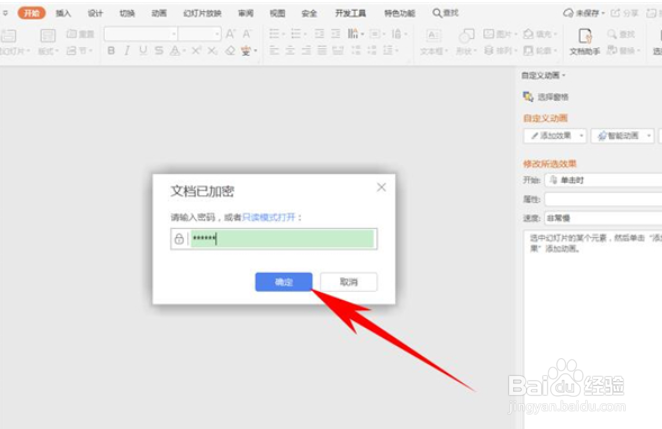Click the lock icon in the password field
The image size is (662, 429).
click(179, 239)
